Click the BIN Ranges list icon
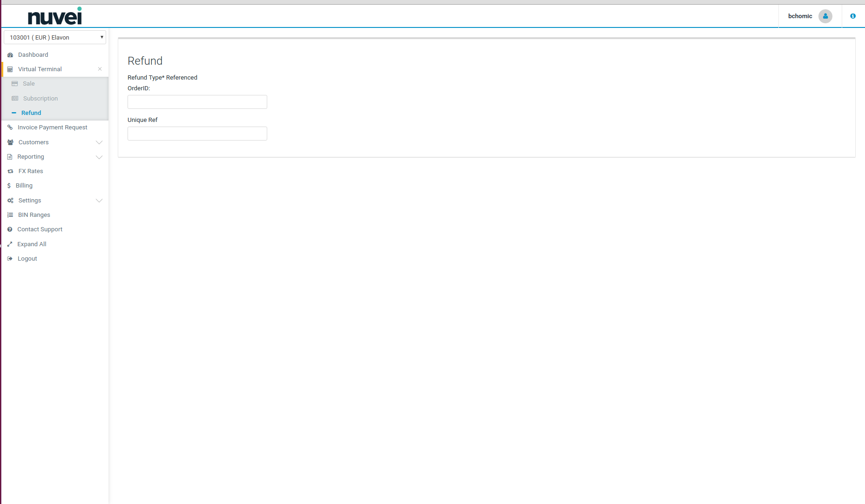The width and height of the screenshot is (865, 504). coord(10,215)
